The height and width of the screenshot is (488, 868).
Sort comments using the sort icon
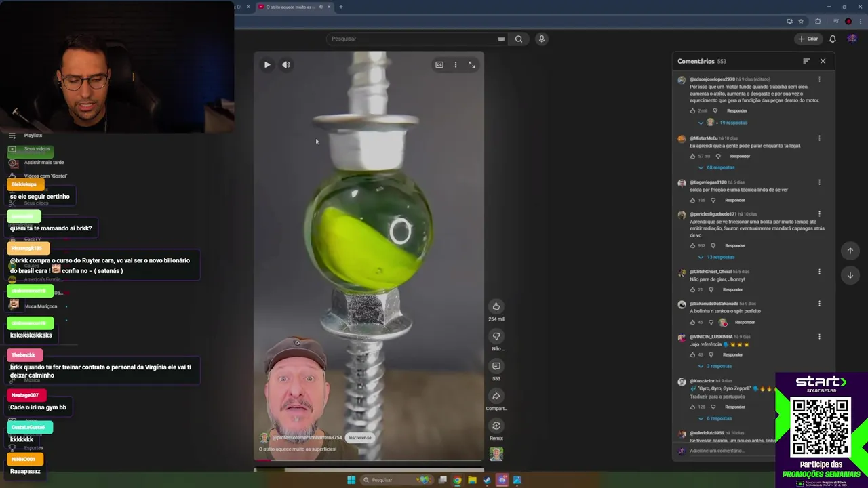tap(806, 61)
